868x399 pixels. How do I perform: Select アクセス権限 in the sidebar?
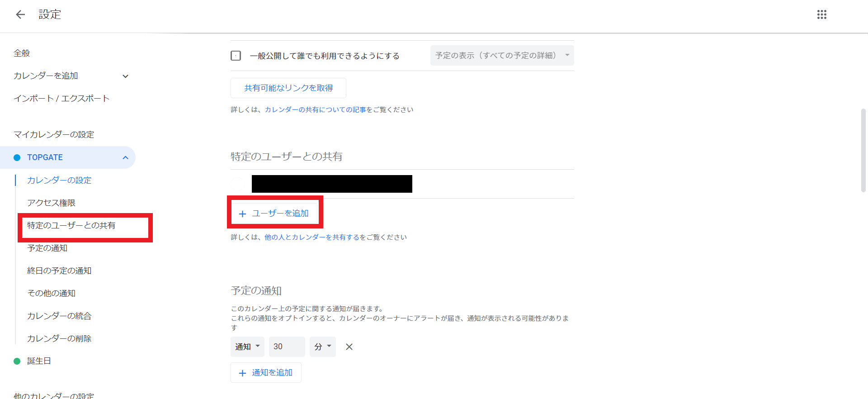tap(51, 203)
